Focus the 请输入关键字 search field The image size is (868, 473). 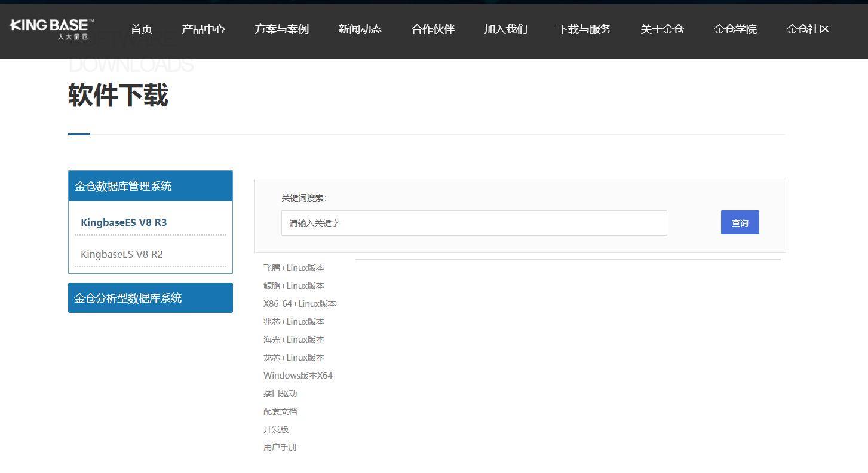click(x=474, y=223)
